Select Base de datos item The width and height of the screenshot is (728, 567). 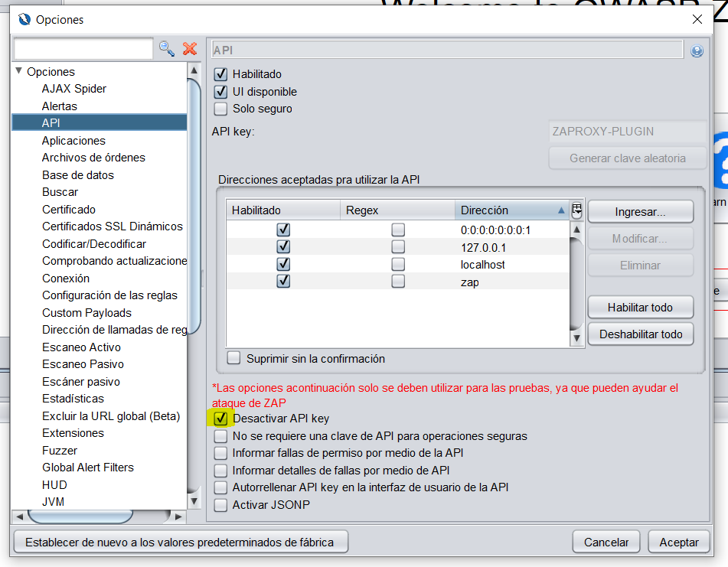pos(77,175)
